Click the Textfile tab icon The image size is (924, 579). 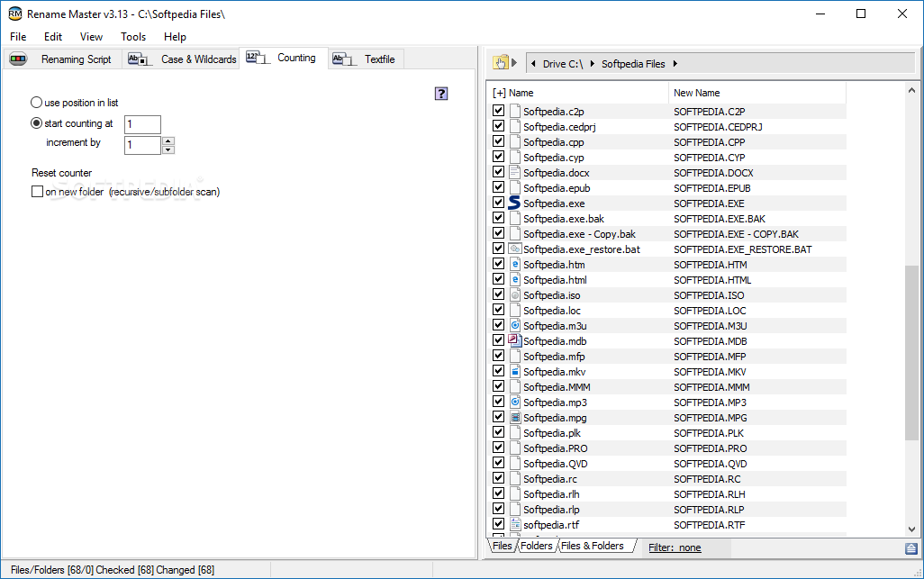(344, 59)
